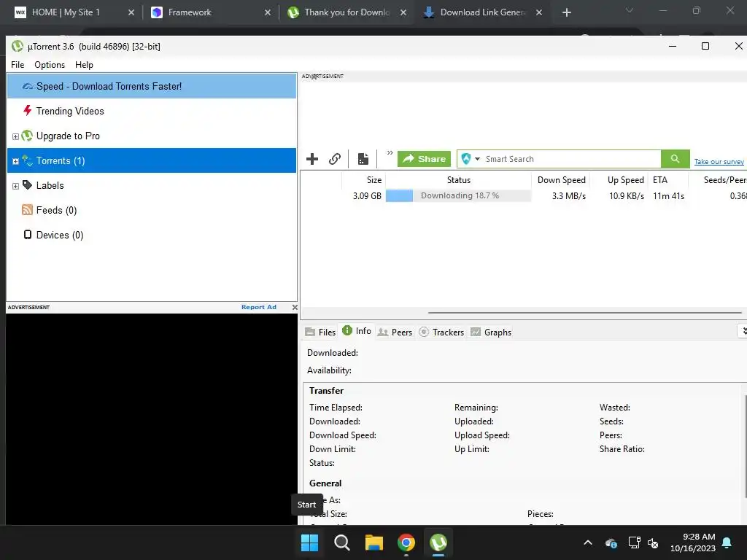Click the Add Torrent from URL link icon
Image resolution: width=747 pixels, height=560 pixels.
click(335, 158)
